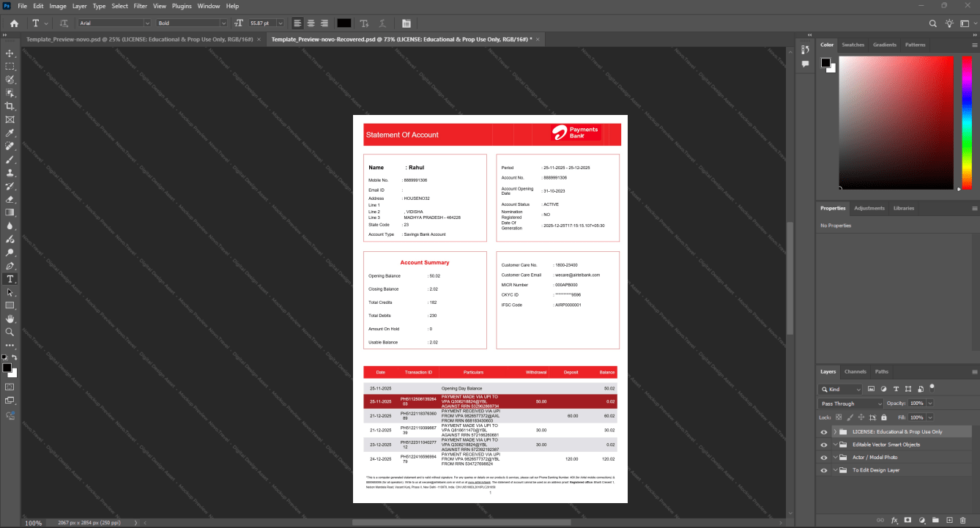980x528 pixels.
Task: Open the Layer menu
Action: pos(79,6)
